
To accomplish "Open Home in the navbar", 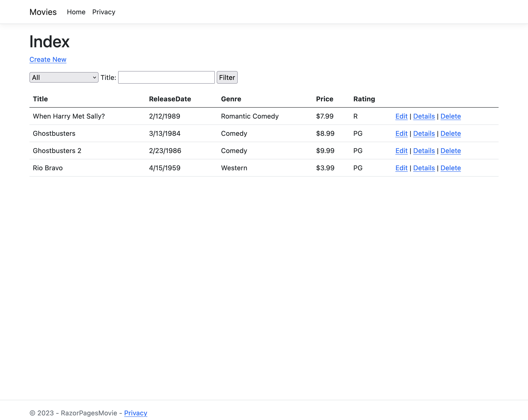I will point(76,12).
